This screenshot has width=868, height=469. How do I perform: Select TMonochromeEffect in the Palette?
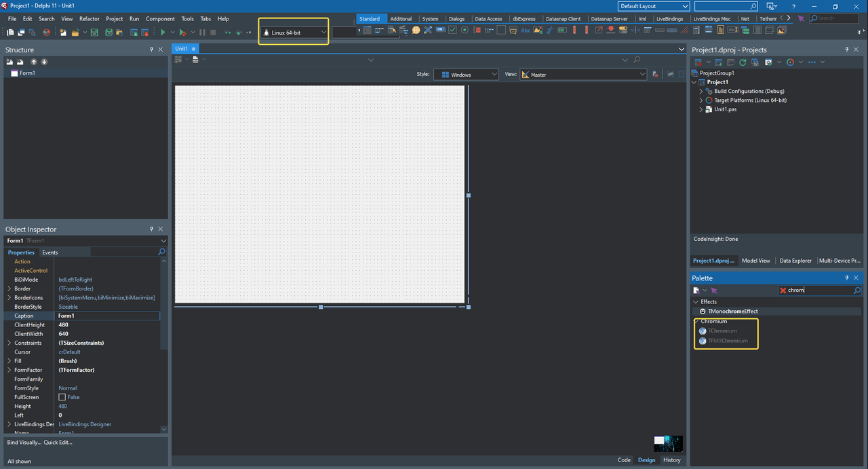point(732,312)
